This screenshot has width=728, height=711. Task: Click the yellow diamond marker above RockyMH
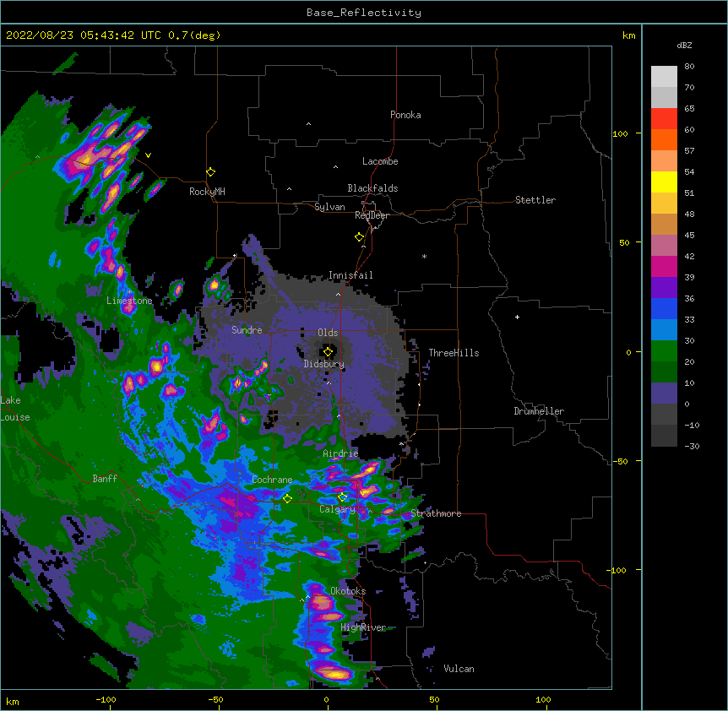(210, 172)
